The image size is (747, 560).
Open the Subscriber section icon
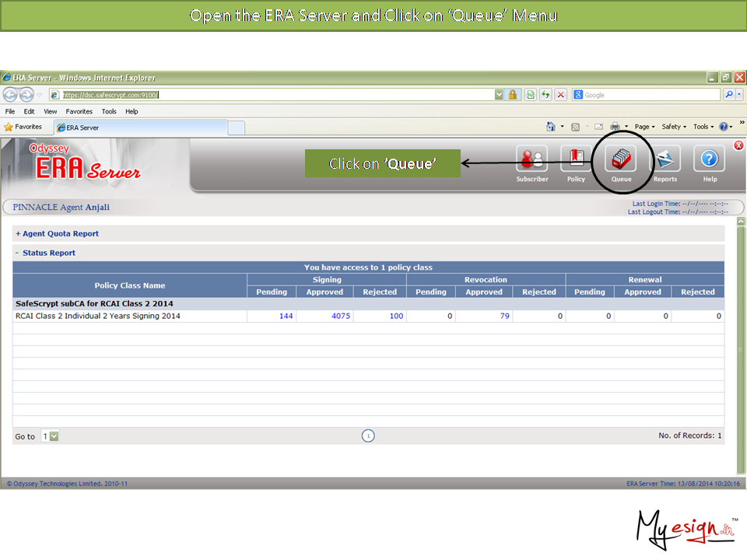[x=531, y=159]
